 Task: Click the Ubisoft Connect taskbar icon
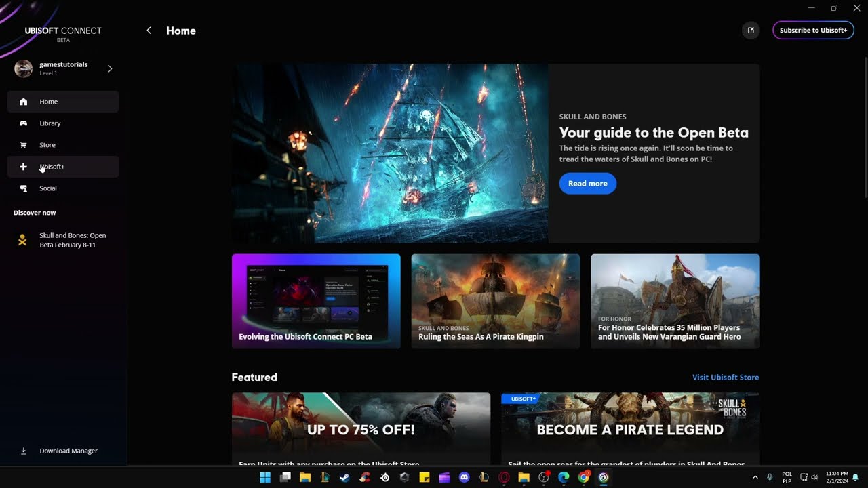coord(604,477)
